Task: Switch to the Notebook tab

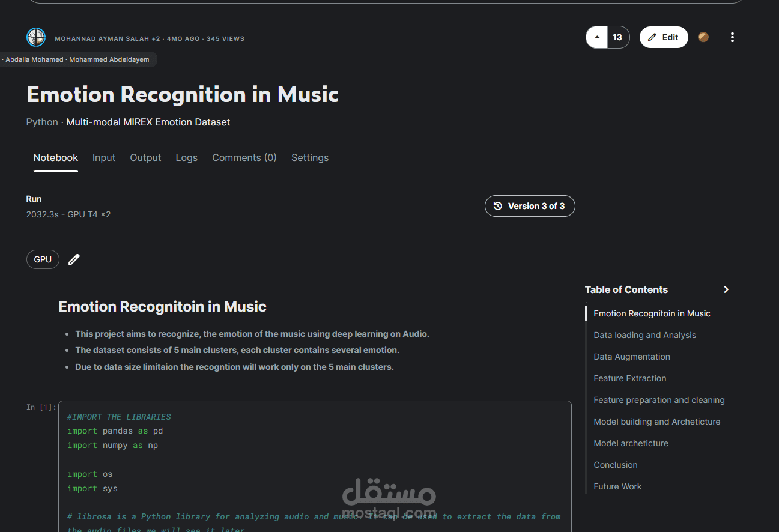Action: point(56,157)
